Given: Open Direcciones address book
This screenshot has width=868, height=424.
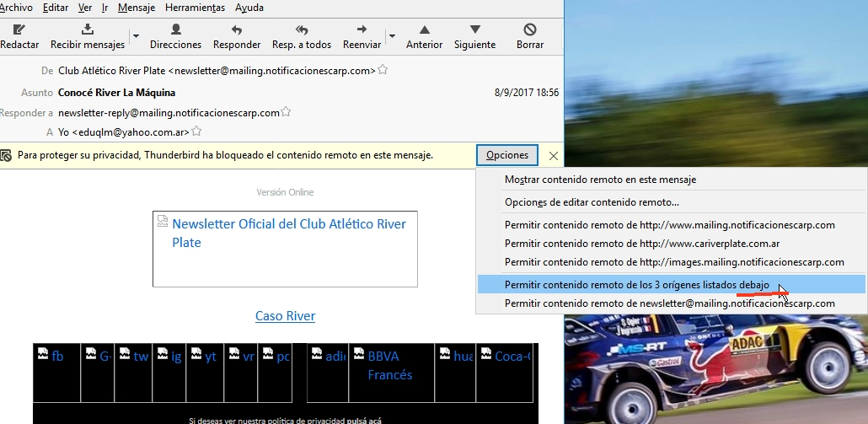Looking at the screenshot, I should coord(175,36).
